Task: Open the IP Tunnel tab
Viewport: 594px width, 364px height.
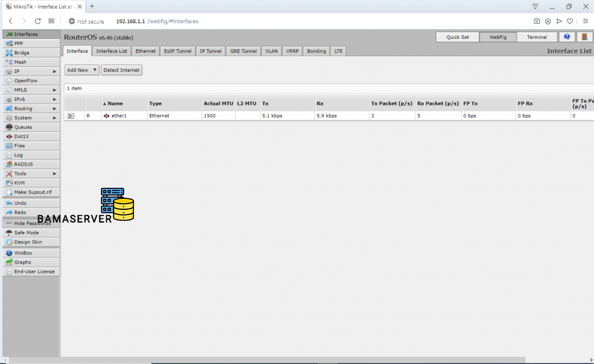Action: (211, 51)
